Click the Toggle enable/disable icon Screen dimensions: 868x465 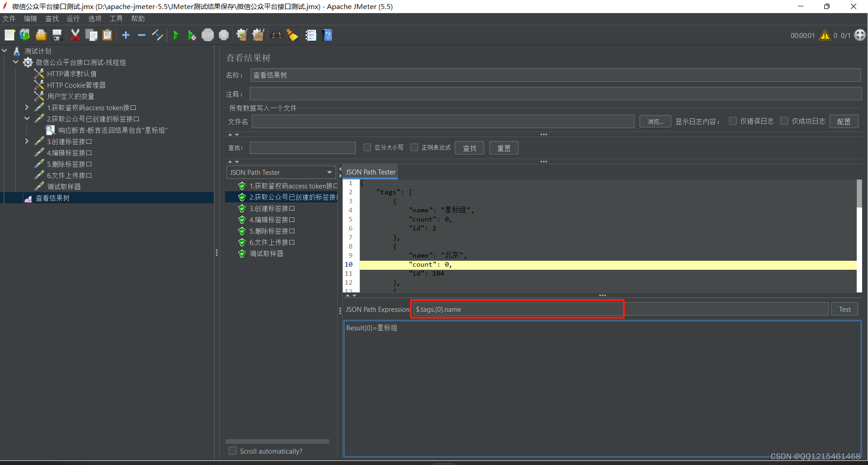(x=157, y=35)
